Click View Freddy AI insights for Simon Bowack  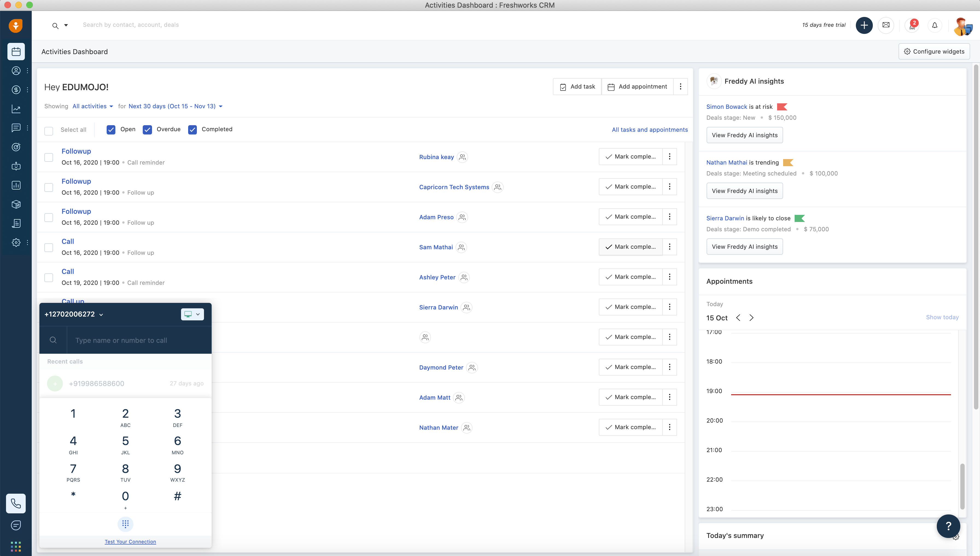click(745, 135)
